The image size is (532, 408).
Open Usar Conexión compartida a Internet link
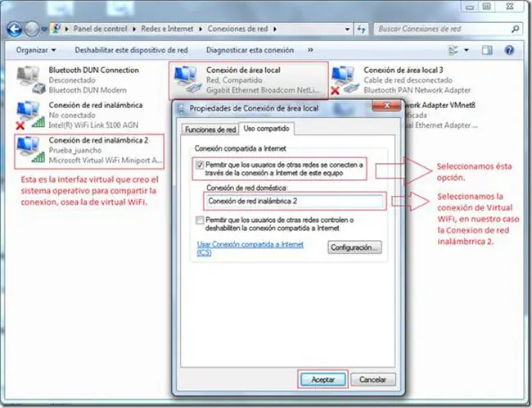(x=250, y=248)
